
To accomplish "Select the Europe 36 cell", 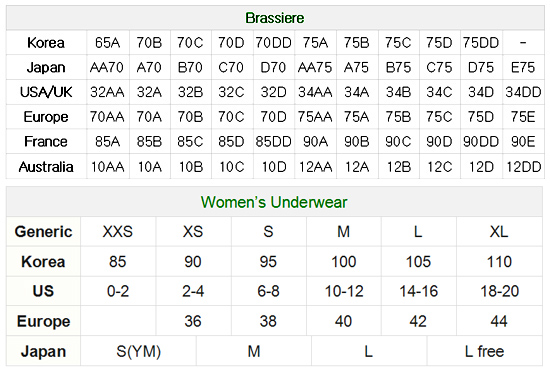I will pos(193,321).
